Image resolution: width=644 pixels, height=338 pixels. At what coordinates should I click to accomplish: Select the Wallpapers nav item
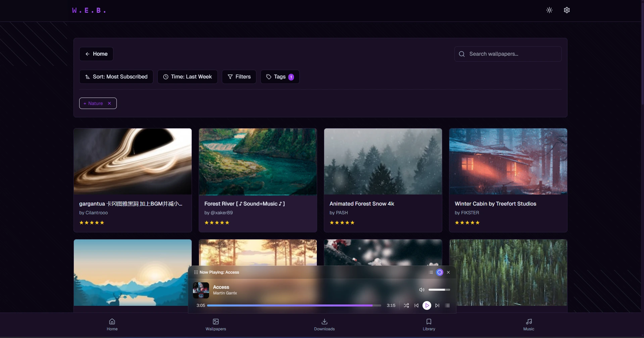click(216, 324)
